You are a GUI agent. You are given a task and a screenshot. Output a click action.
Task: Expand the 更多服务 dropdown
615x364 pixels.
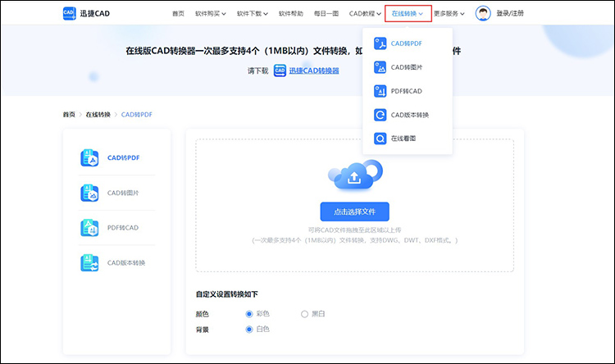point(449,14)
